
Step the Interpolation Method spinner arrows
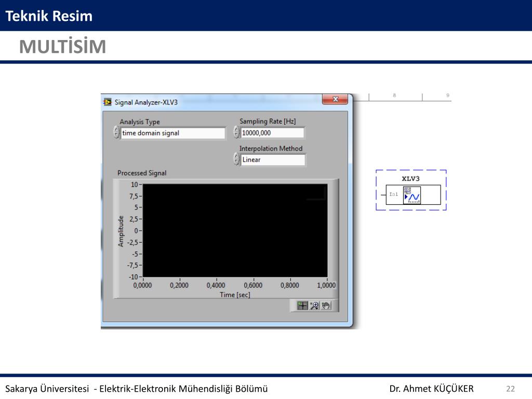pyautogui.click(x=236, y=158)
